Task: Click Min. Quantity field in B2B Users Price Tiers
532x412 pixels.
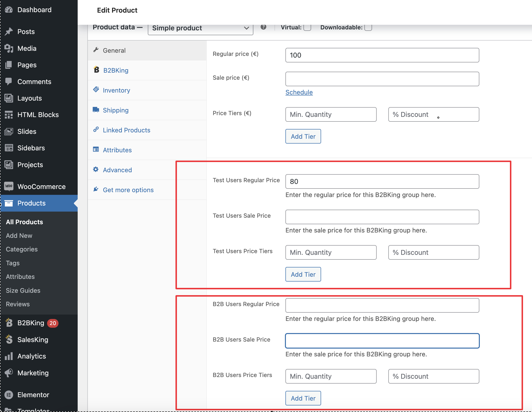Action: point(331,376)
